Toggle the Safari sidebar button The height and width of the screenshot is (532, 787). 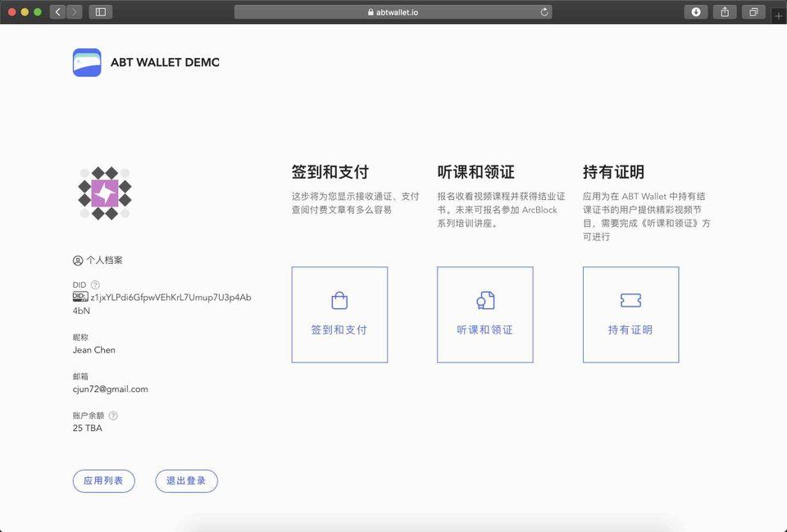[100, 12]
